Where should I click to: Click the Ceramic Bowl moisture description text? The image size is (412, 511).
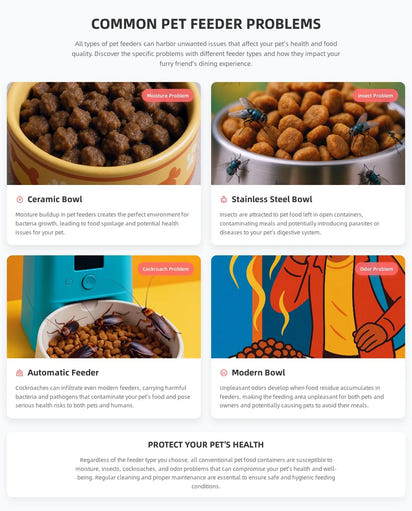click(102, 223)
